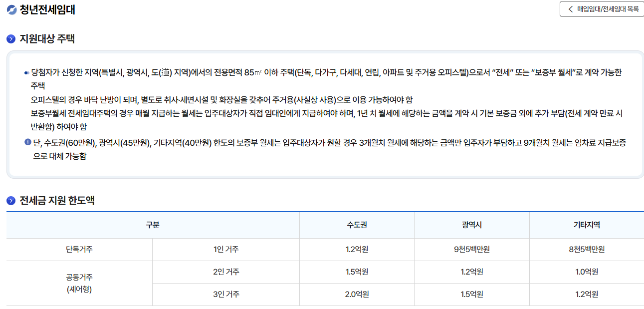Select the 전세금 지원 한도액 heading text
Viewport: 644px width, 309px height.
pyautogui.click(x=57, y=201)
